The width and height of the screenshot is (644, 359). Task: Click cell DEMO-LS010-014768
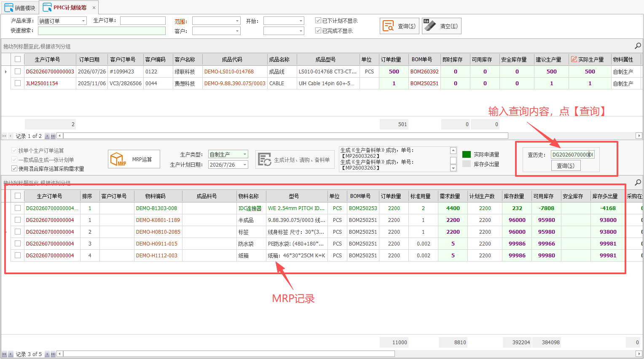pos(234,72)
